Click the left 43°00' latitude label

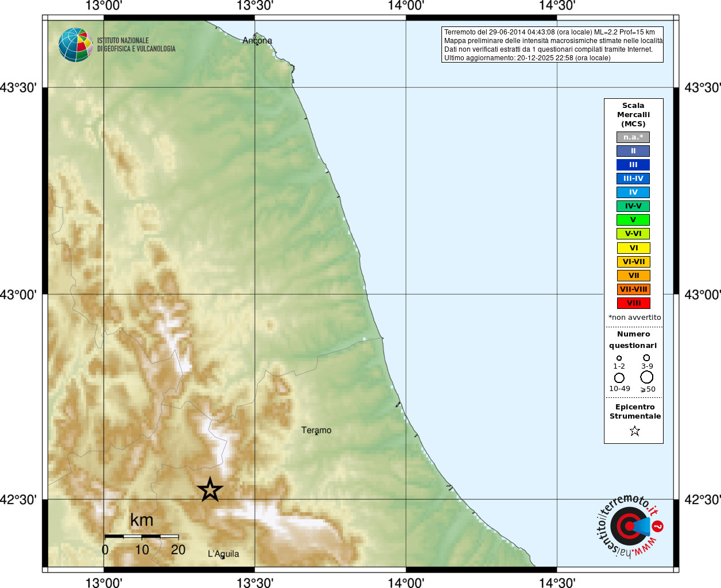point(18,295)
